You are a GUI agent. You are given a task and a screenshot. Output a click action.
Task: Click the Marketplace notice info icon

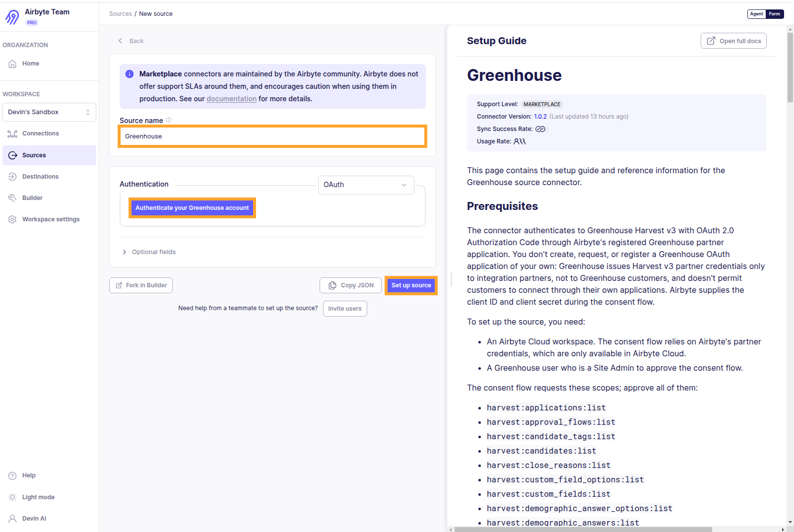[x=130, y=74]
